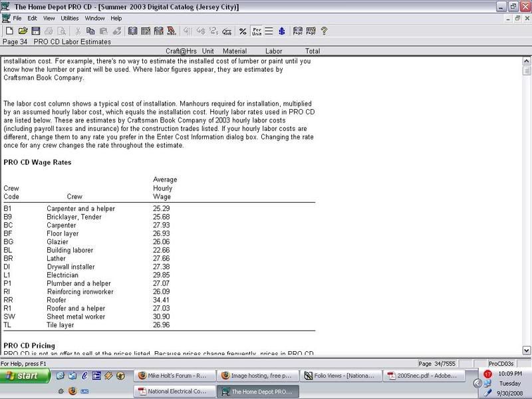
Task: Click Internet Explorer quick launch icon
Action: 84,376
